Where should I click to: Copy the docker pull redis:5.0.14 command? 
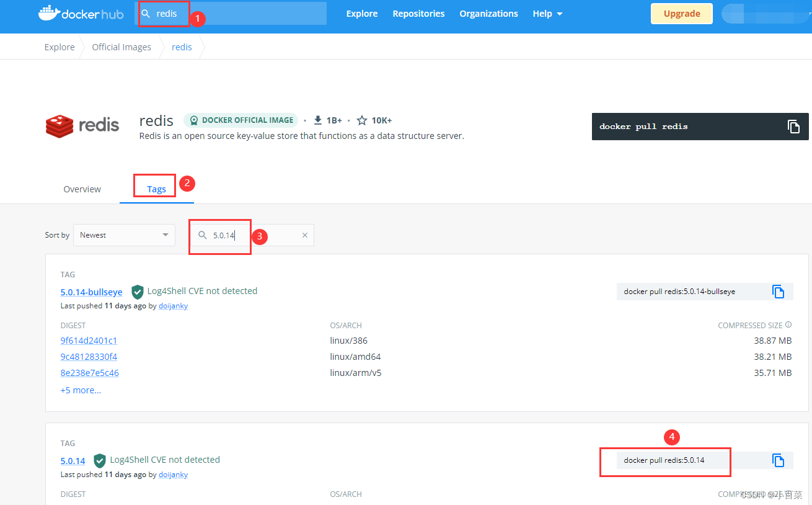point(779,460)
